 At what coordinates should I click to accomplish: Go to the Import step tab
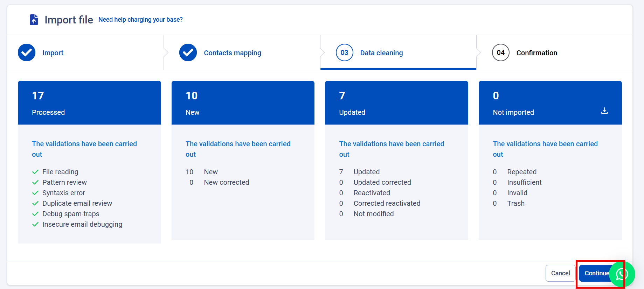click(x=53, y=53)
